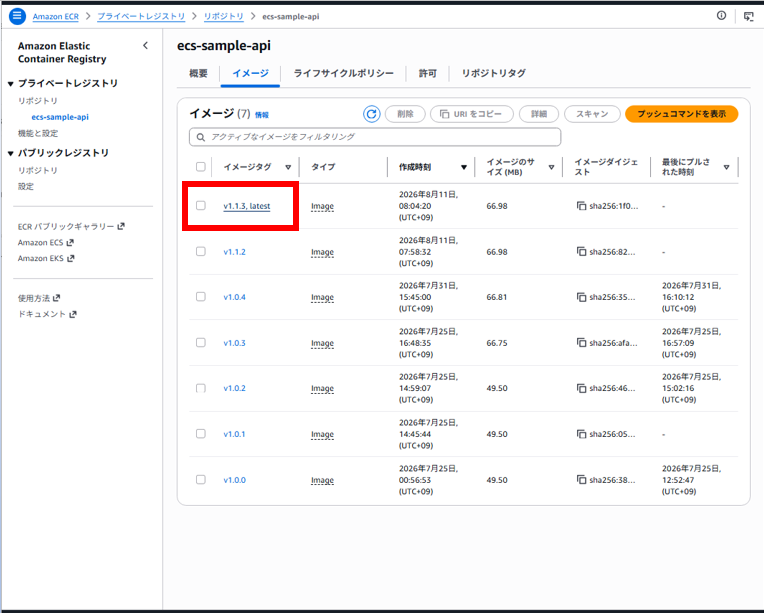Click the URI をコピー button
Screen dimensions: 764x613
pos(471,114)
